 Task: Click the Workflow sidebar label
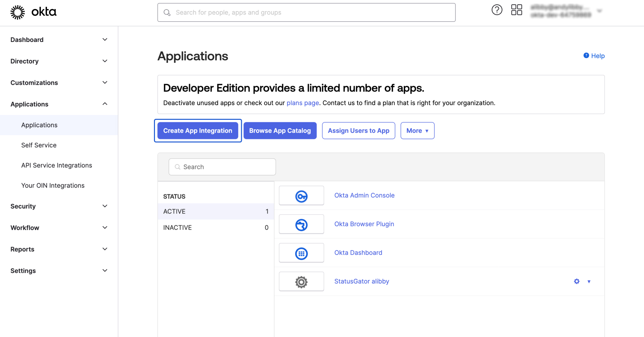(25, 228)
